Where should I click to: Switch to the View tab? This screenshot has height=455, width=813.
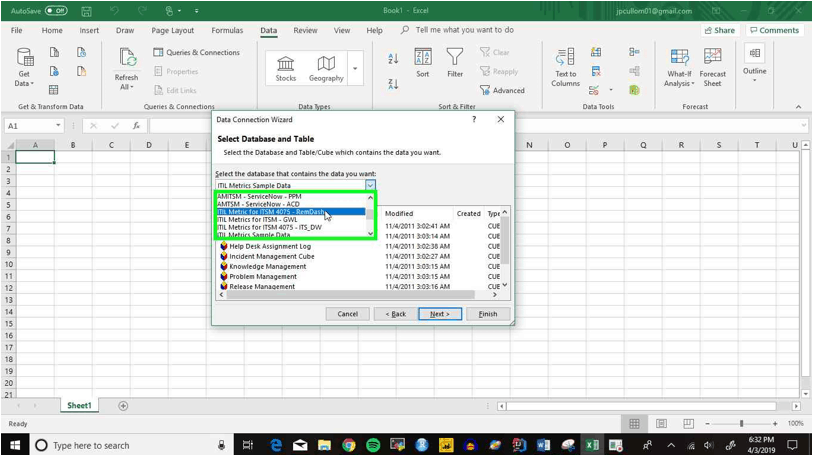click(342, 30)
